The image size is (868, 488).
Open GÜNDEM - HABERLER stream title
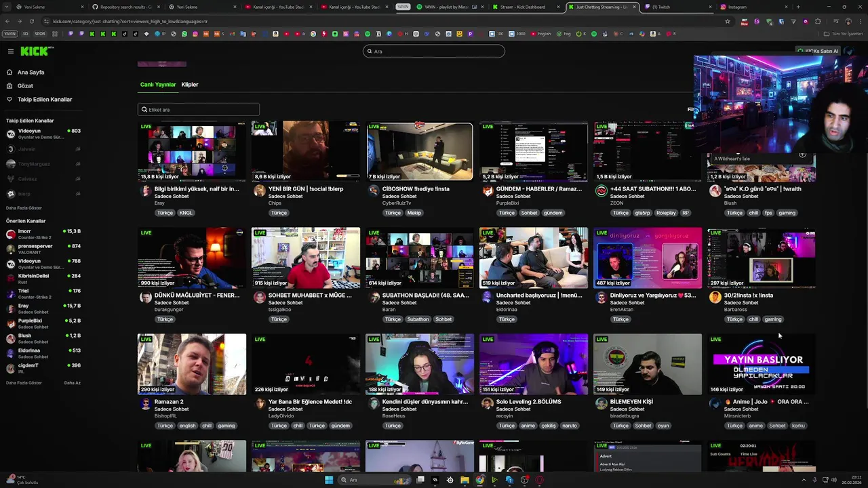click(539, 189)
